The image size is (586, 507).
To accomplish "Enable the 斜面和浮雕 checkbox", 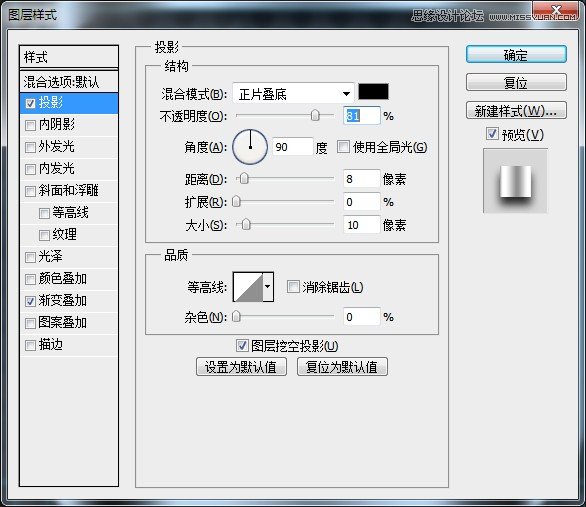I will 30,191.
